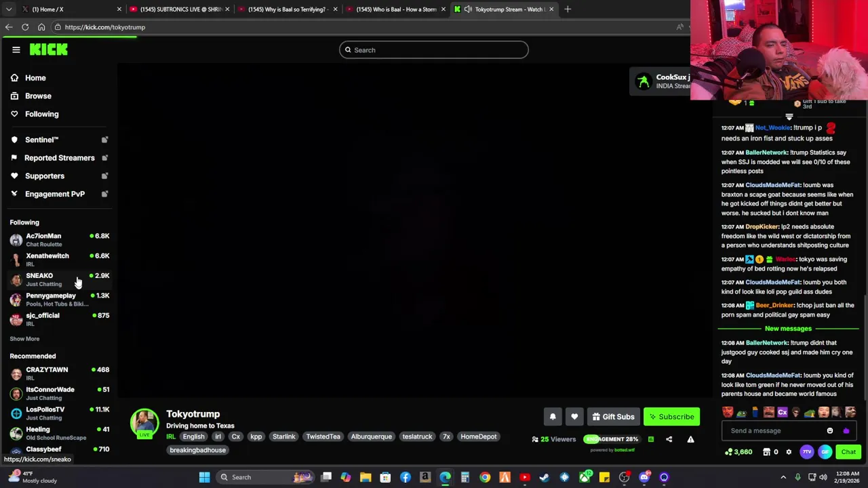Open the 7TV emote menu
Image resolution: width=868 pixels, height=488 pixels.
807,452
